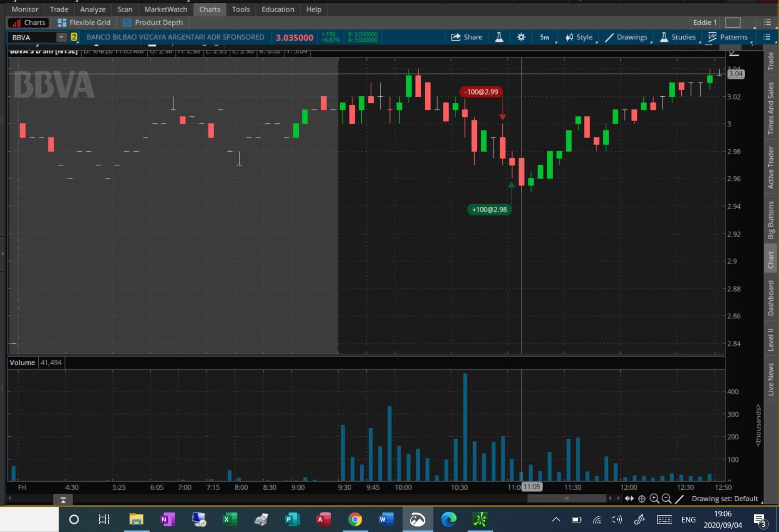
Task: Click the pan-horizontal arrows icon
Action: pos(629,498)
